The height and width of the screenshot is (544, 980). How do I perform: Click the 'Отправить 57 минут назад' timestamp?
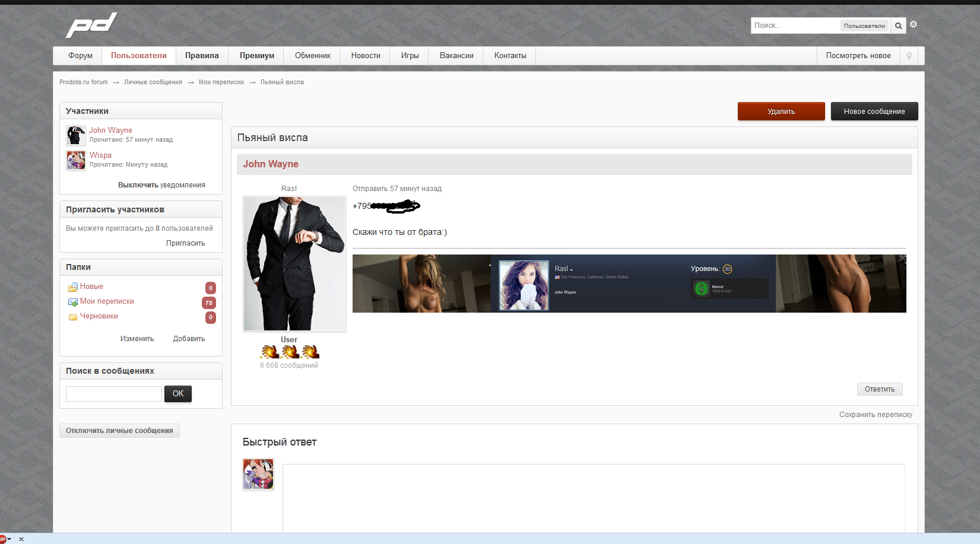pyautogui.click(x=397, y=189)
